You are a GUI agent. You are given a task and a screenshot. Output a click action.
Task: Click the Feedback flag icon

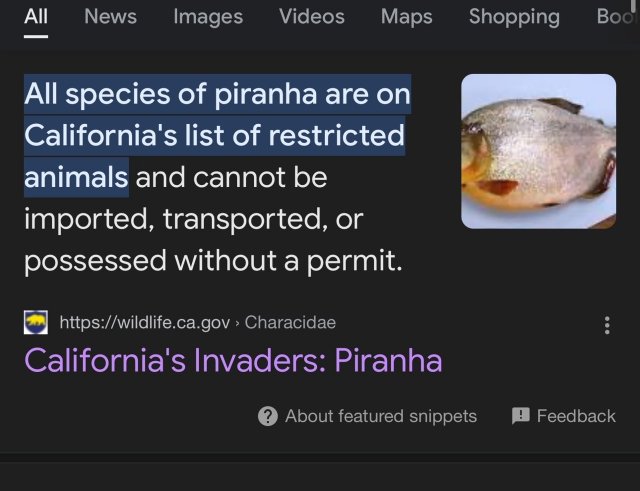tap(520, 416)
